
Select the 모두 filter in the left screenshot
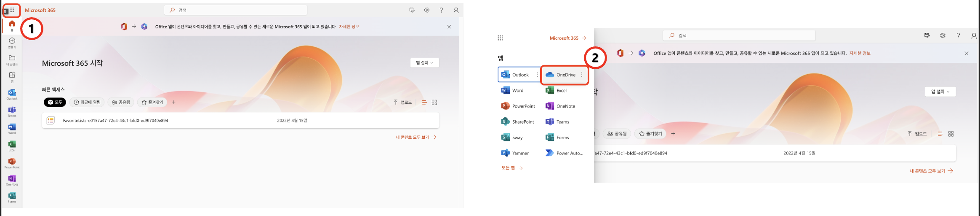coord(55,102)
